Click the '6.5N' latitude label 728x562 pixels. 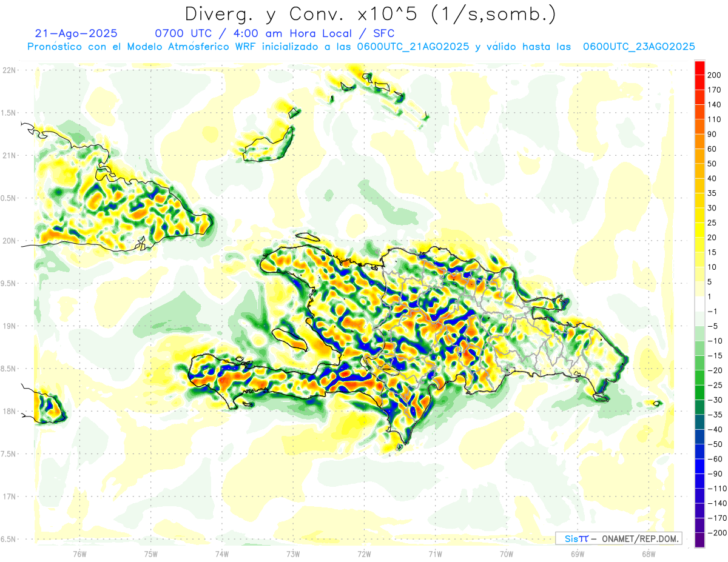point(8,539)
